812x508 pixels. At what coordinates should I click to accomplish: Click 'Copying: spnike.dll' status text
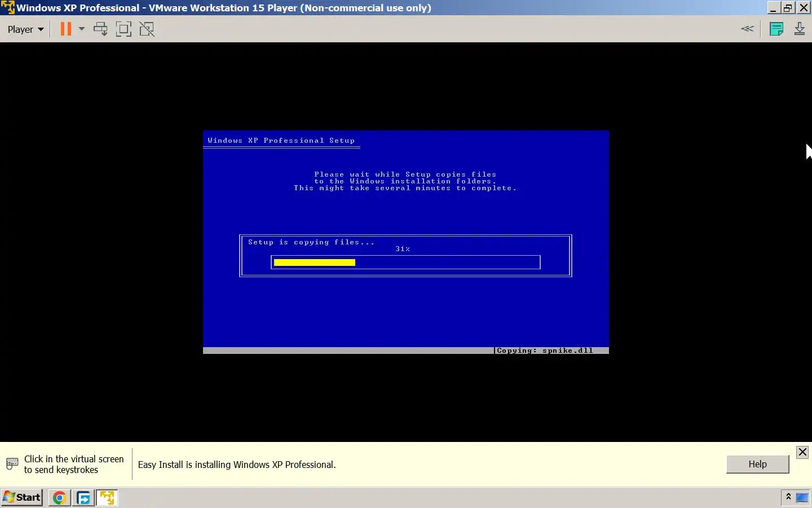(545, 351)
